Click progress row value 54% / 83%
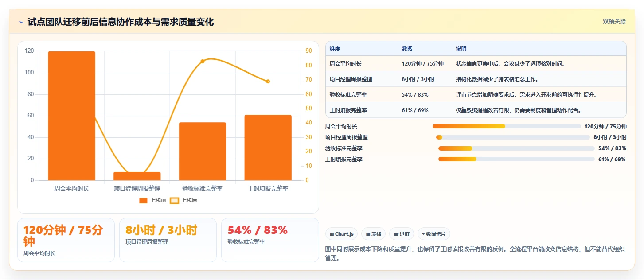644x280 pixels. click(612, 148)
